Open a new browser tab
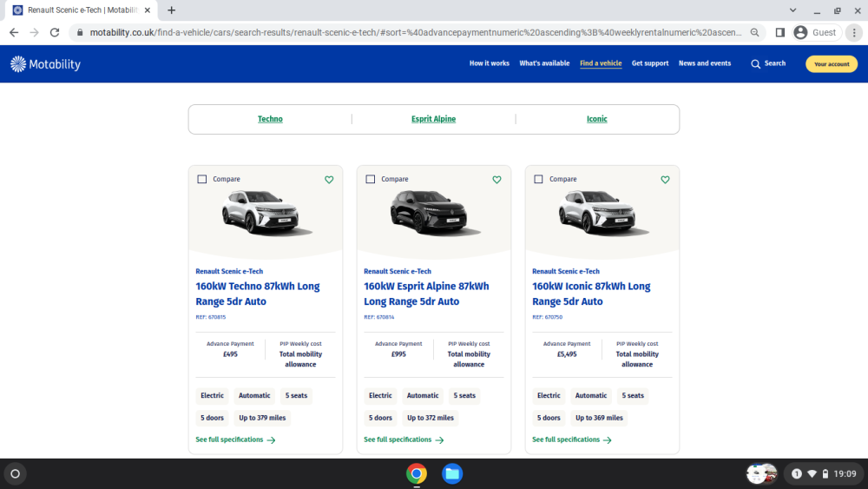The image size is (868, 489). point(172,10)
